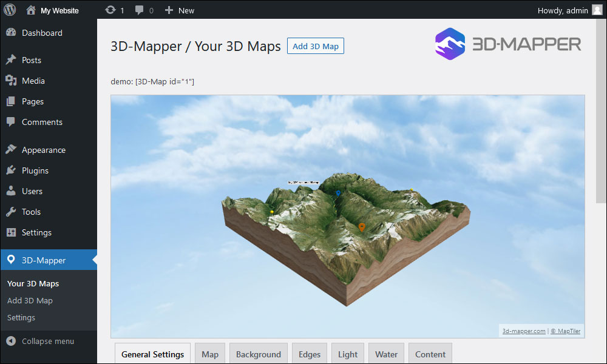Click the blue map marker on terrain
This screenshot has width=607, height=364.
click(338, 194)
